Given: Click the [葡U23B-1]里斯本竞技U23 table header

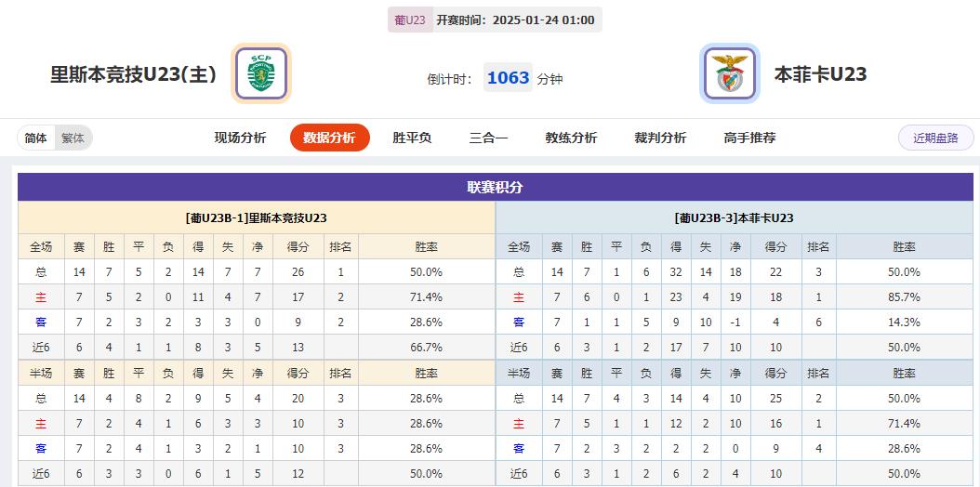Looking at the screenshot, I should click(x=256, y=218).
